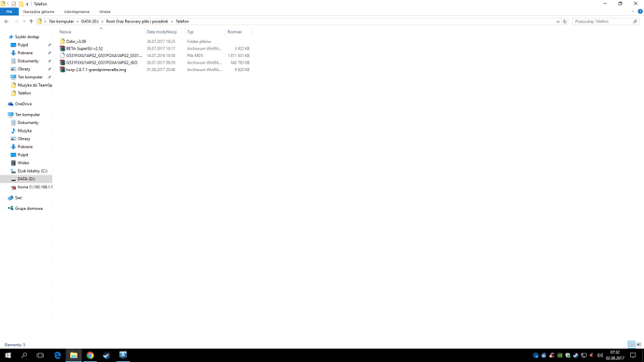Screen dimensions: 644x362
Task: Open the Widok ribbon tab
Action: pyautogui.click(x=105, y=11)
